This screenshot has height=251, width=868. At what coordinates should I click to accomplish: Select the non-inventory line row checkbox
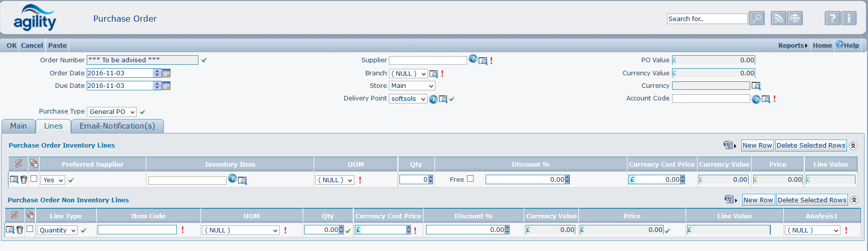click(x=30, y=229)
